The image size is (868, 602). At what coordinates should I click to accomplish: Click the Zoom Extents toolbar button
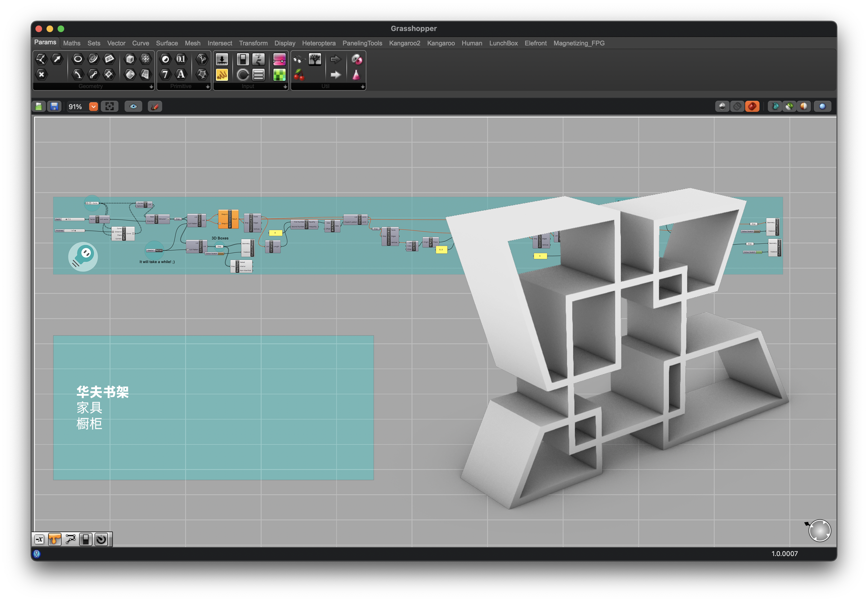[x=109, y=107]
